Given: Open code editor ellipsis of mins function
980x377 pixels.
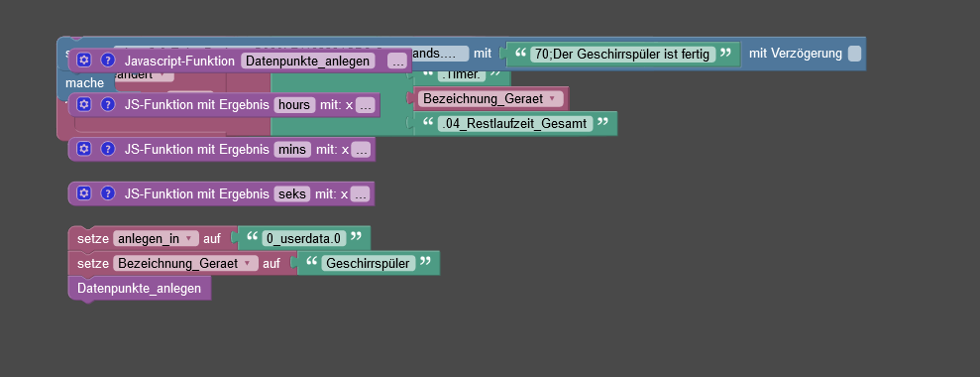Looking at the screenshot, I should coord(362,150).
